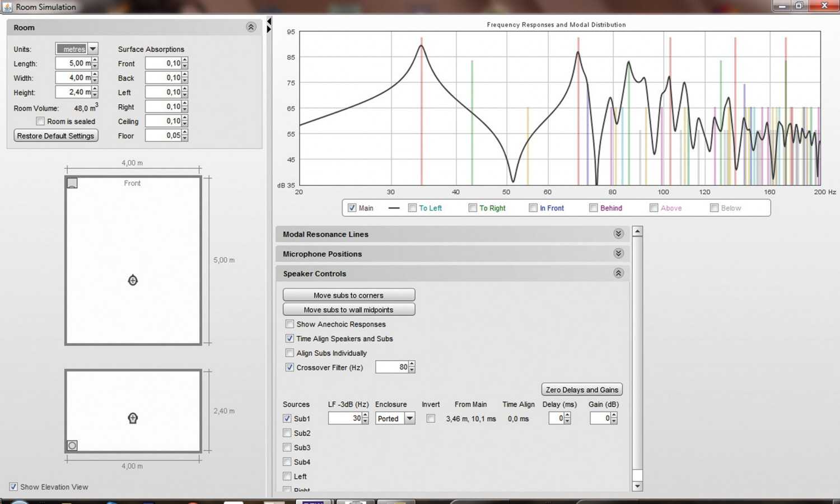Adjust Sub1 LF -3dB with its spinner
Image resolution: width=840 pixels, height=504 pixels.
(x=366, y=418)
